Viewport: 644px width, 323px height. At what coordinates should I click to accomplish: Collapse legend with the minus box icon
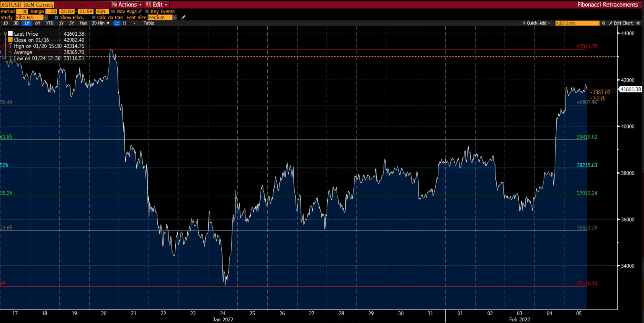coord(5,34)
